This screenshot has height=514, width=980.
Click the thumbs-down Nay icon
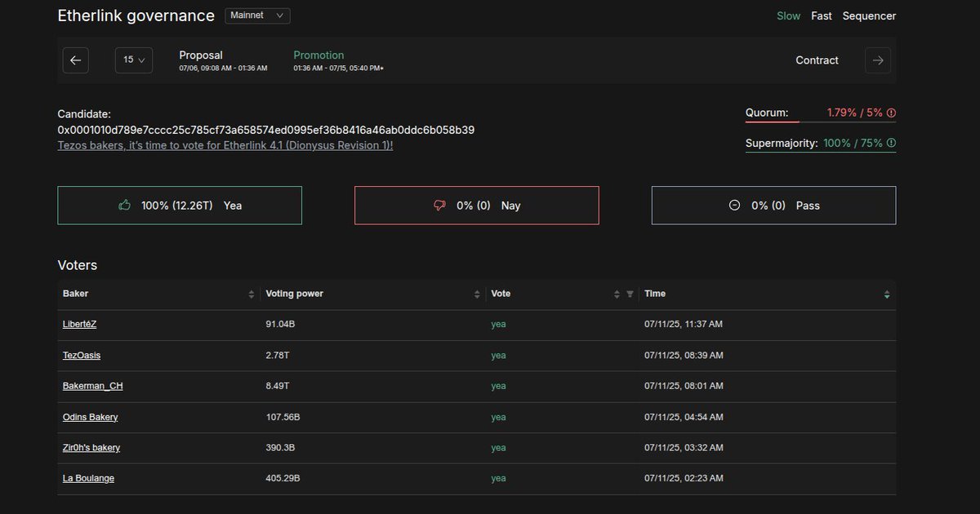439,206
